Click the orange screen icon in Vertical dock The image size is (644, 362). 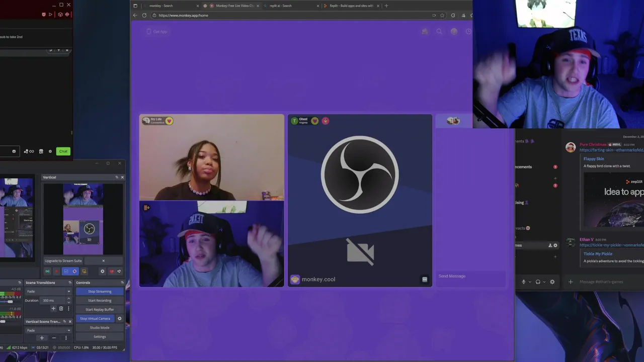pyautogui.click(x=84, y=271)
